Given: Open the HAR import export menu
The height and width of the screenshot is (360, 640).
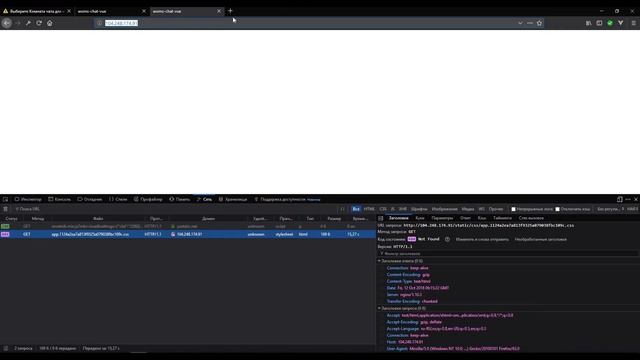Looking at the screenshot, I should (632, 209).
